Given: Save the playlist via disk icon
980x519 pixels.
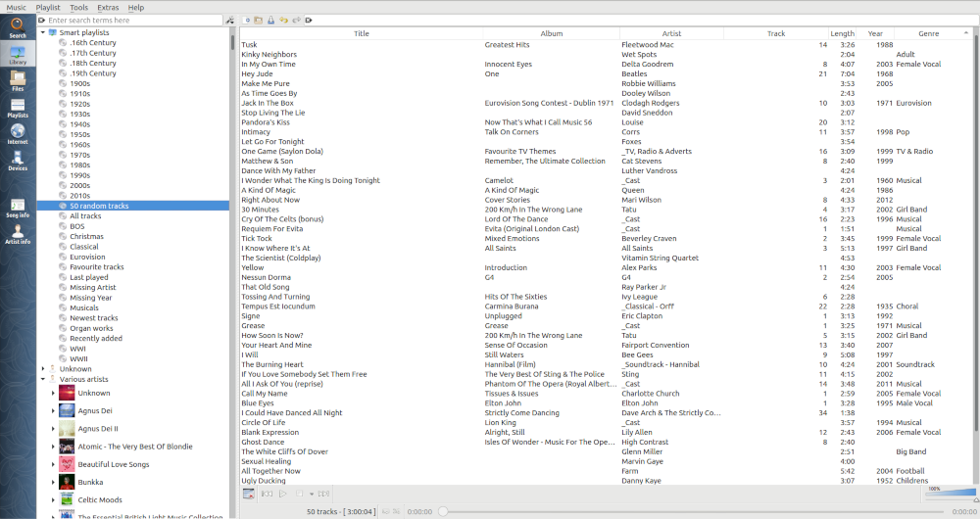Looking at the screenshot, I should [270, 20].
